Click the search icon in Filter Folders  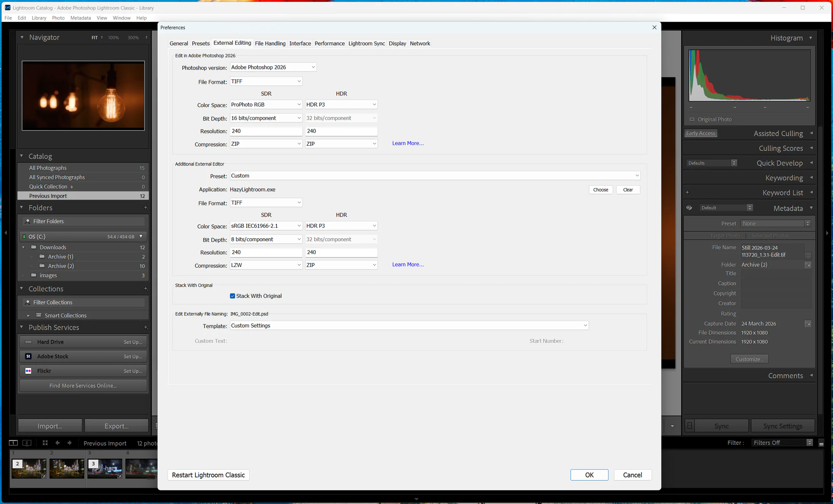click(x=28, y=221)
